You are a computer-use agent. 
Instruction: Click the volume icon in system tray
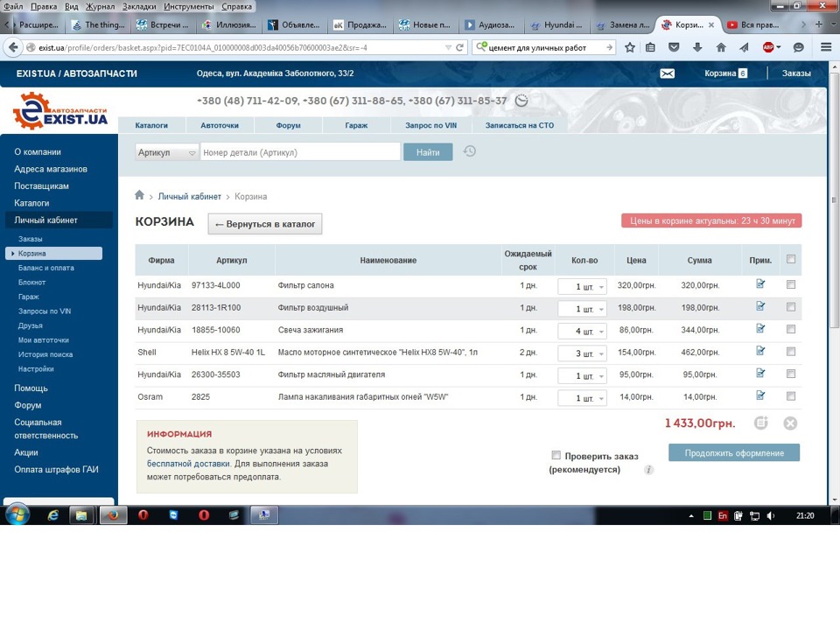[770, 516]
